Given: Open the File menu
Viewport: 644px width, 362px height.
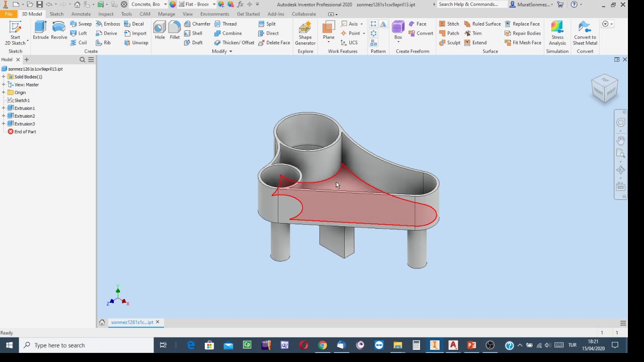Looking at the screenshot, I should [9, 14].
